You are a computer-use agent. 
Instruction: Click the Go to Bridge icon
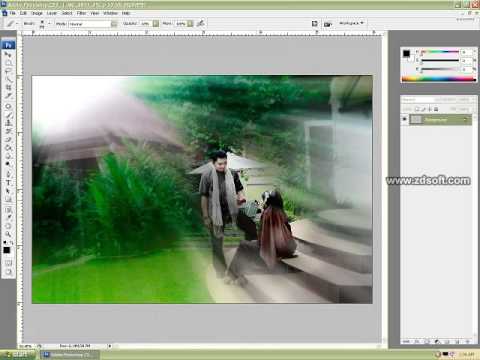pyautogui.click(x=328, y=24)
